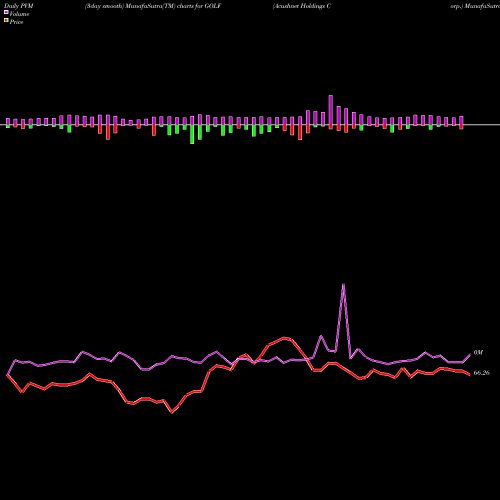
Task: Click the purple Volume legend swatch
Action: tap(6, 12)
